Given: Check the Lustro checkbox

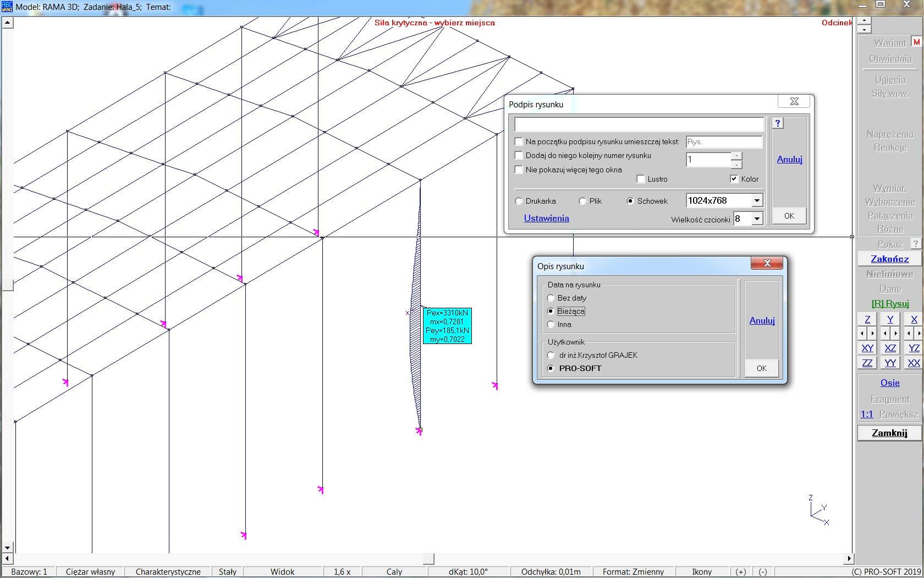Looking at the screenshot, I should (641, 179).
